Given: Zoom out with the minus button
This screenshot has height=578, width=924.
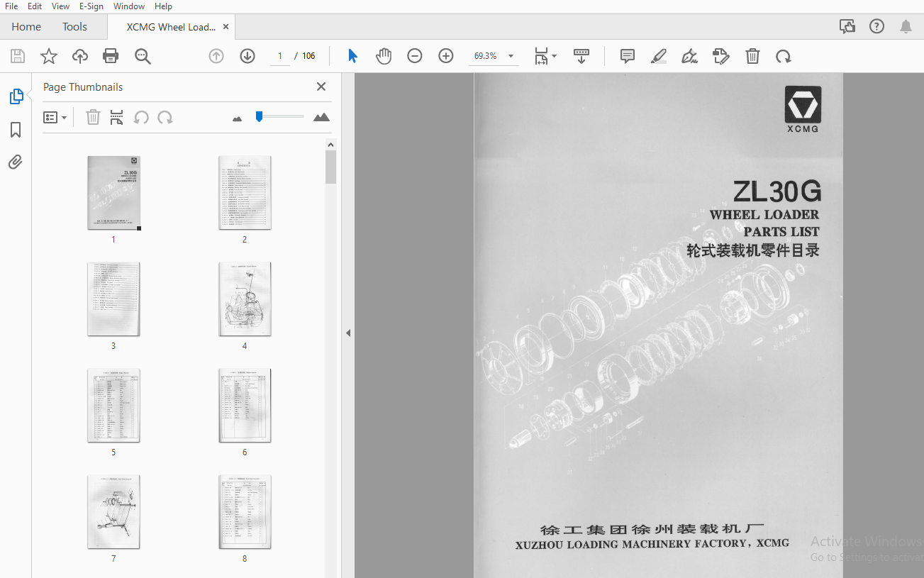Looking at the screenshot, I should (x=415, y=56).
